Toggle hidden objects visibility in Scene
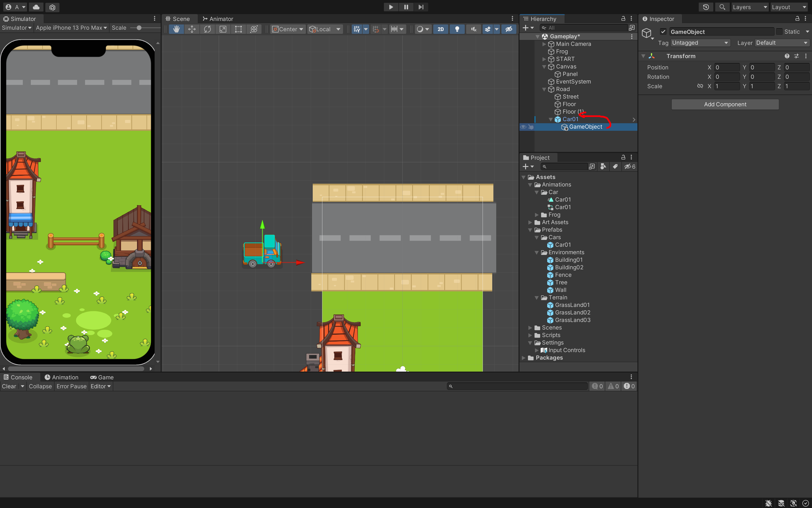812x508 pixels. 509,29
